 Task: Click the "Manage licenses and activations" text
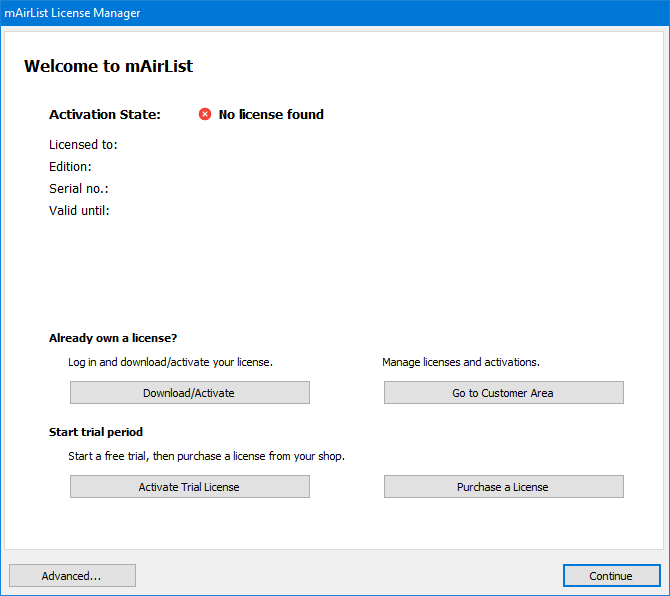click(x=461, y=362)
